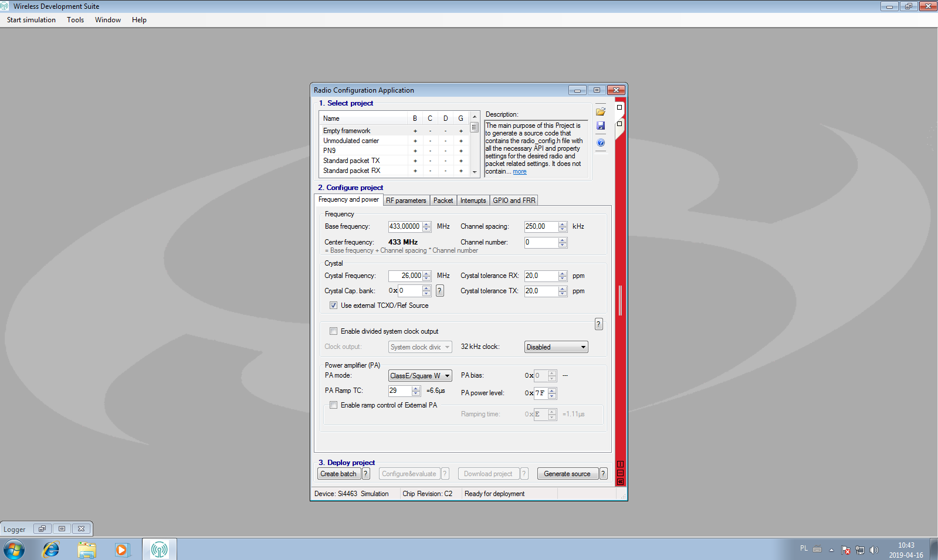Decrease the Channel number with the down arrow

563,245
